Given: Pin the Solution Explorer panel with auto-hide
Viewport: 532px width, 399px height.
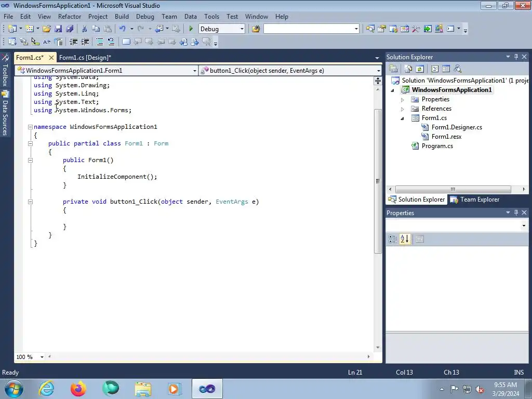Looking at the screenshot, I should [516, 57].
